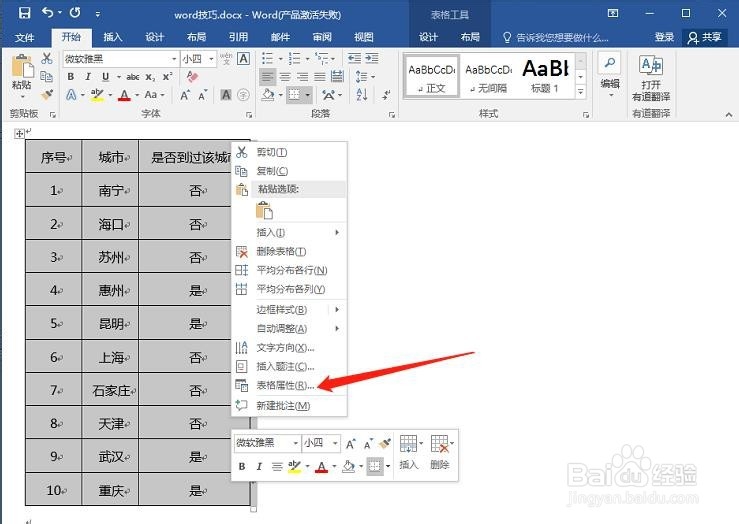This screenshot has height=524, width=739.
Task: Open the ribbon borders dropdown arrow
Action: coord(307,95)
